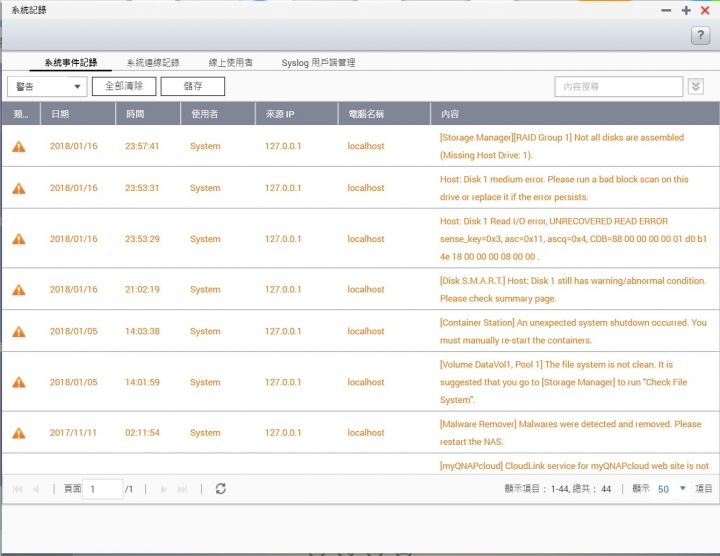Open the 警告 severity filter dropdown
The height and width of the screenshot is (556, 720).
[47, 86]
